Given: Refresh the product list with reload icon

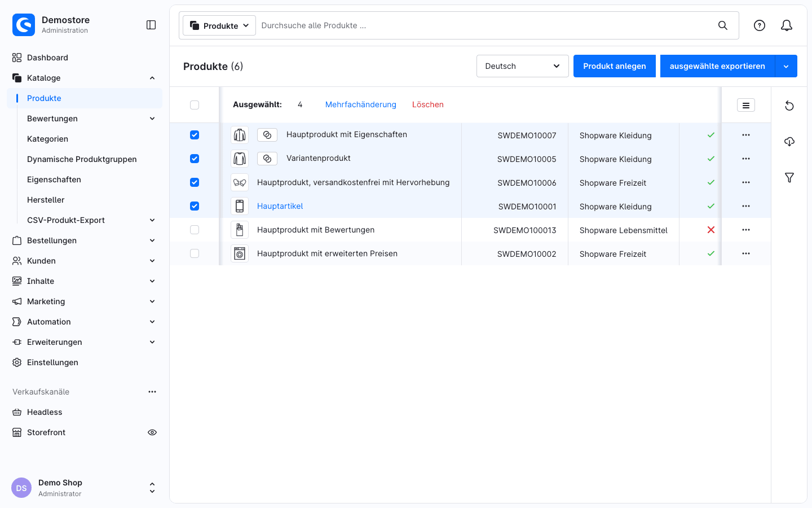Looking at the screenshot, I should pos(789,106).
